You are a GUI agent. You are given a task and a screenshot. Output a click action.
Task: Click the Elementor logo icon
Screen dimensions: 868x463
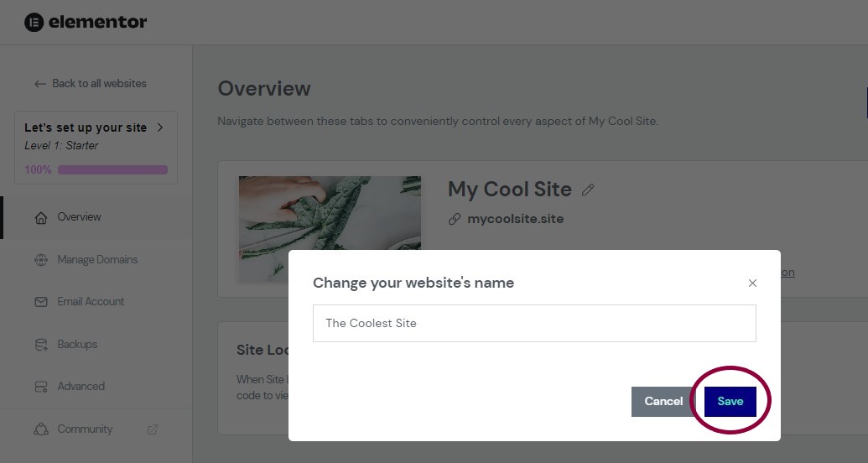tap(34, 22)
